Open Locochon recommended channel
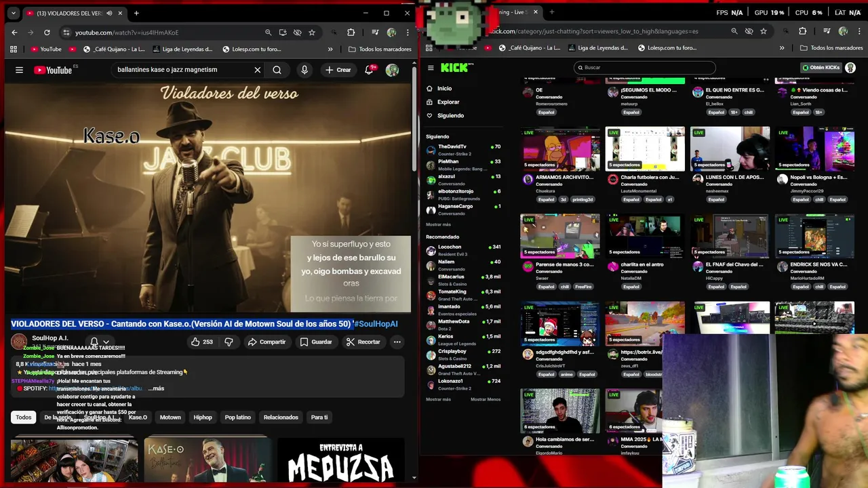 coord(463,250)
